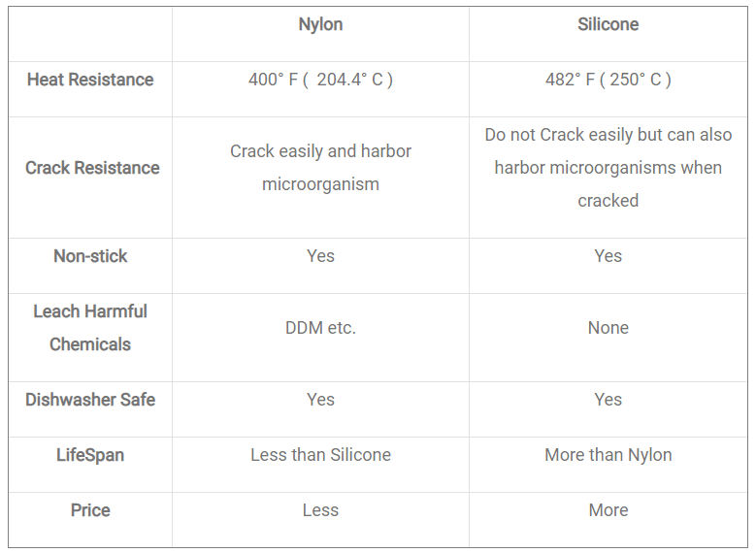This screenshot has height=553, width=756.
Task: Click Silicone's Yes in Non-stick row
Action: point(608,256)
